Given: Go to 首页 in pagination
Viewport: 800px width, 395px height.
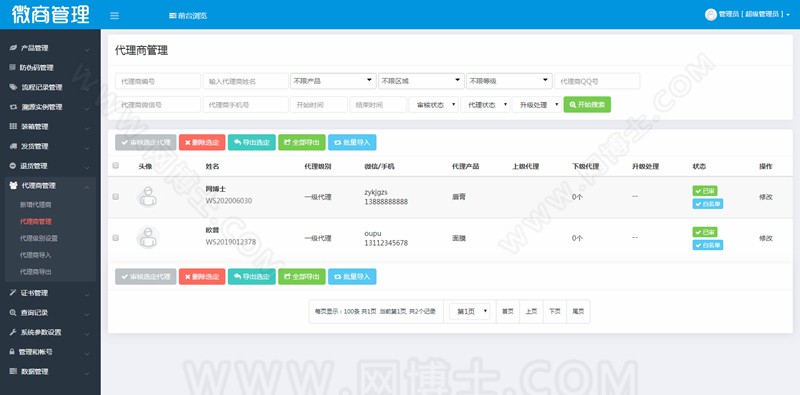Looking at the screenshot, I should click(508, 311).
